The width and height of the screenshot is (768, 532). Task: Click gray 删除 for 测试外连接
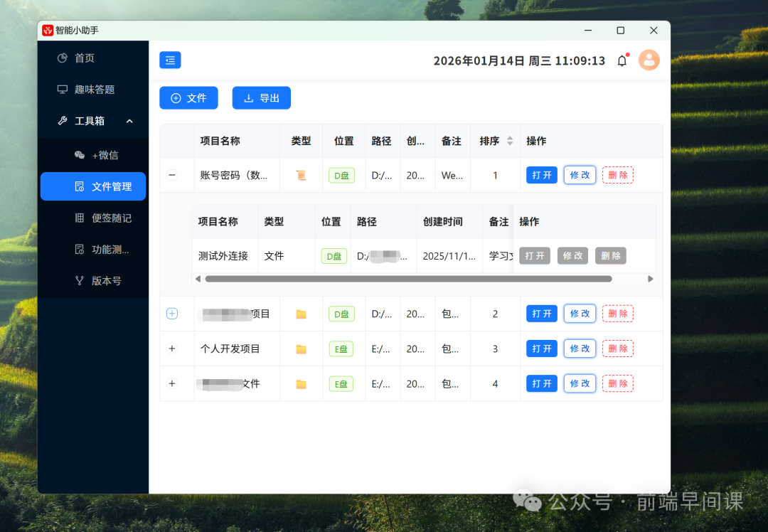pyautogui.click(x=611, y=256)
